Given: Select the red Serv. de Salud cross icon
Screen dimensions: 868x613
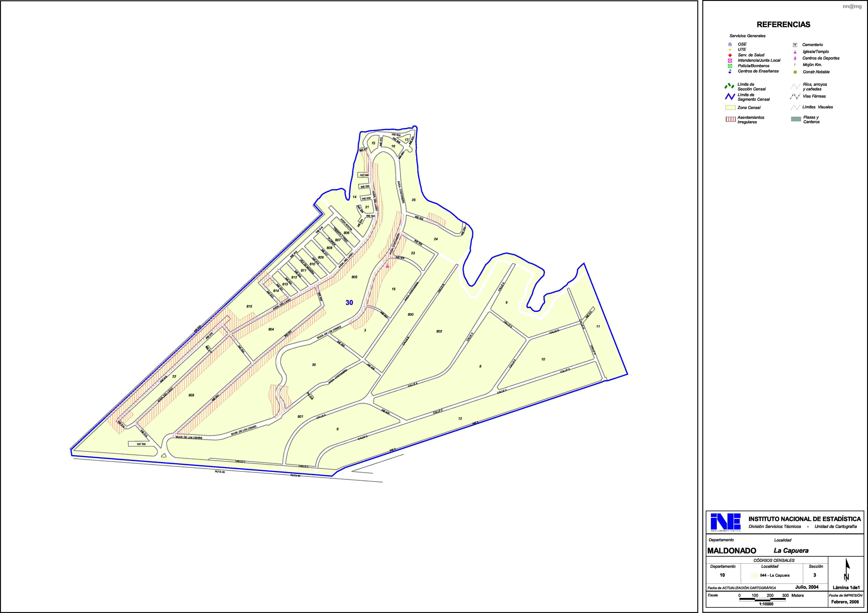Looking at the screenshot, I should (x=730, y=55).
